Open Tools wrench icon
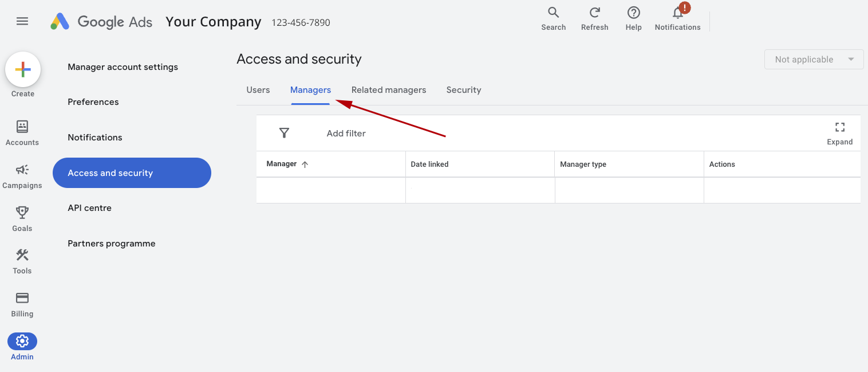868x372 pixels. pyautogui.click(x=22, y=255)
